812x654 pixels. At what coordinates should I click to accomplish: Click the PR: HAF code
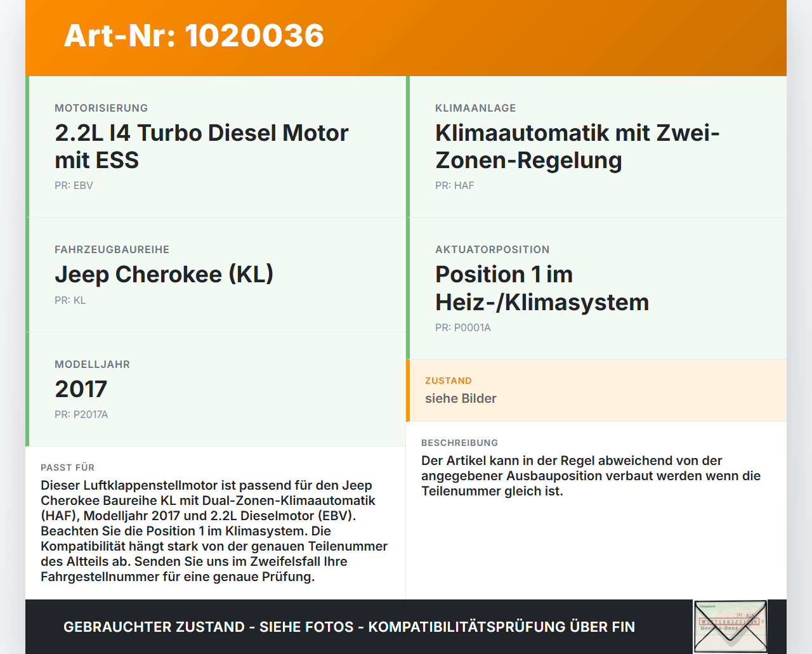[455, 185]
